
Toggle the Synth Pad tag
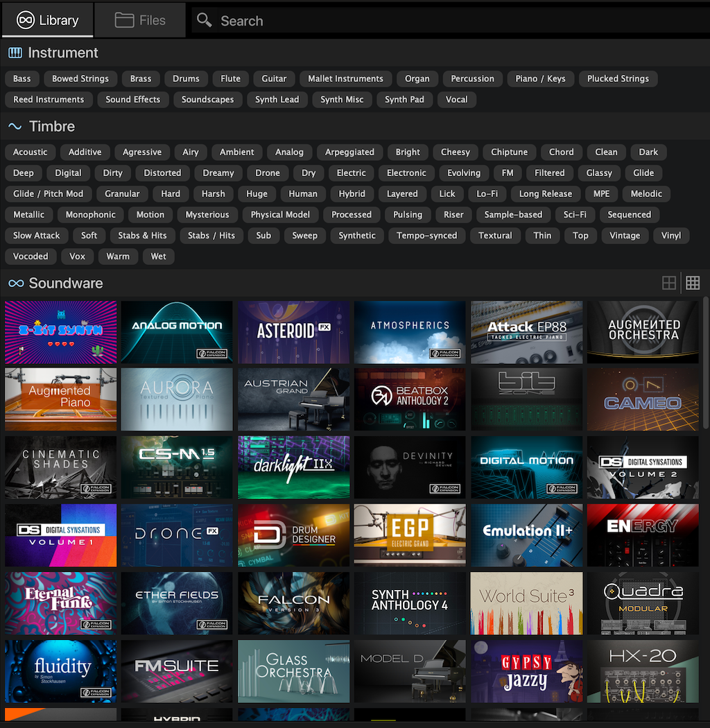404,99
